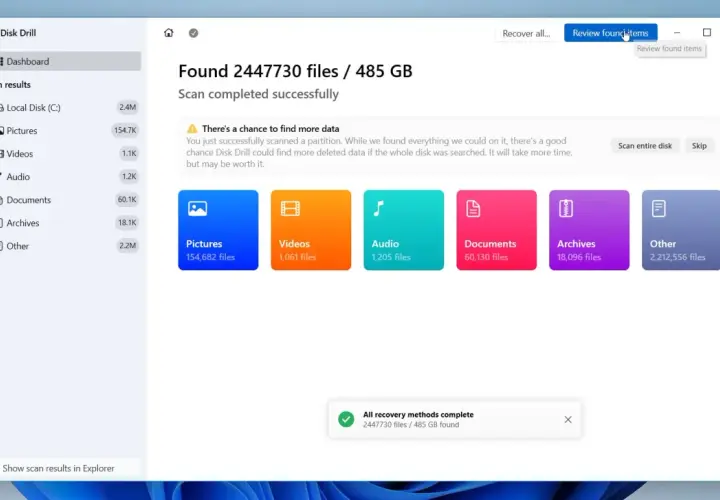Screen dimensions: 720x500
Task: Go to the home screen icon
Action: coord(169,33)
